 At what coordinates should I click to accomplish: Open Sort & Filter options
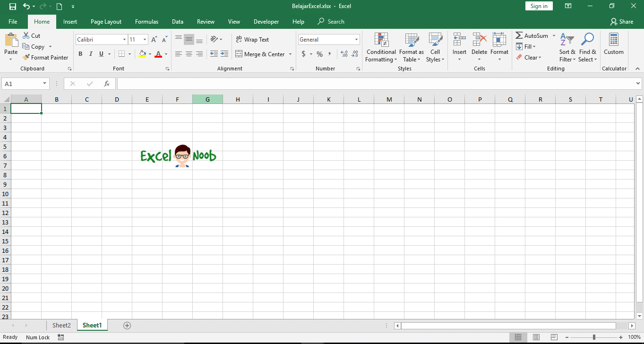567,47
